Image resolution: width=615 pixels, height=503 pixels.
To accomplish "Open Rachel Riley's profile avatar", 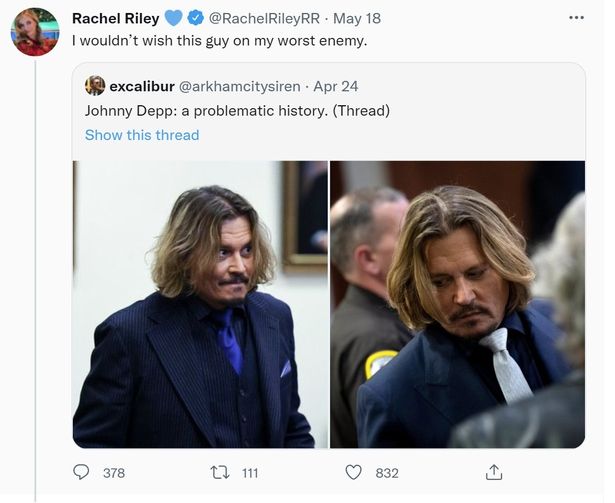I will [x=35, y=31].
